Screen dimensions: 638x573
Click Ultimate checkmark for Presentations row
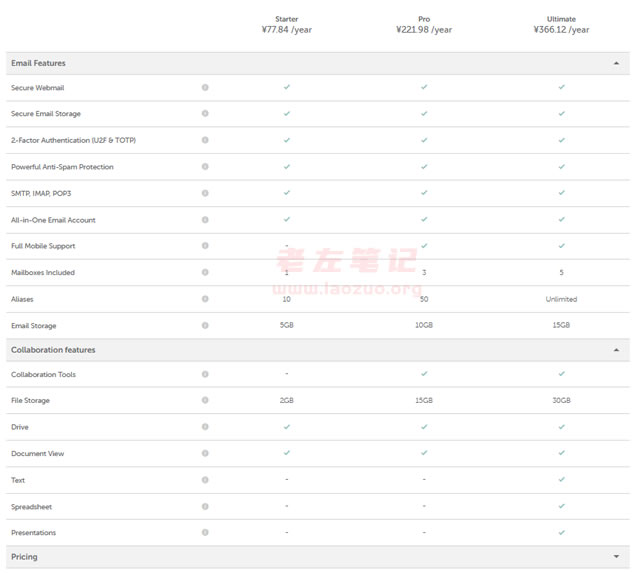(x=561, y=532)
